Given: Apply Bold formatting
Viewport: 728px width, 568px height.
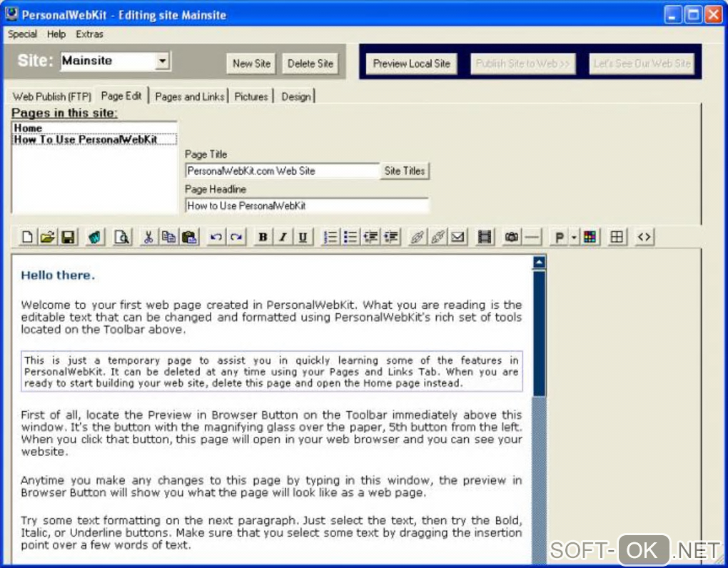Looking at the screenshot, I should [263, 237].
